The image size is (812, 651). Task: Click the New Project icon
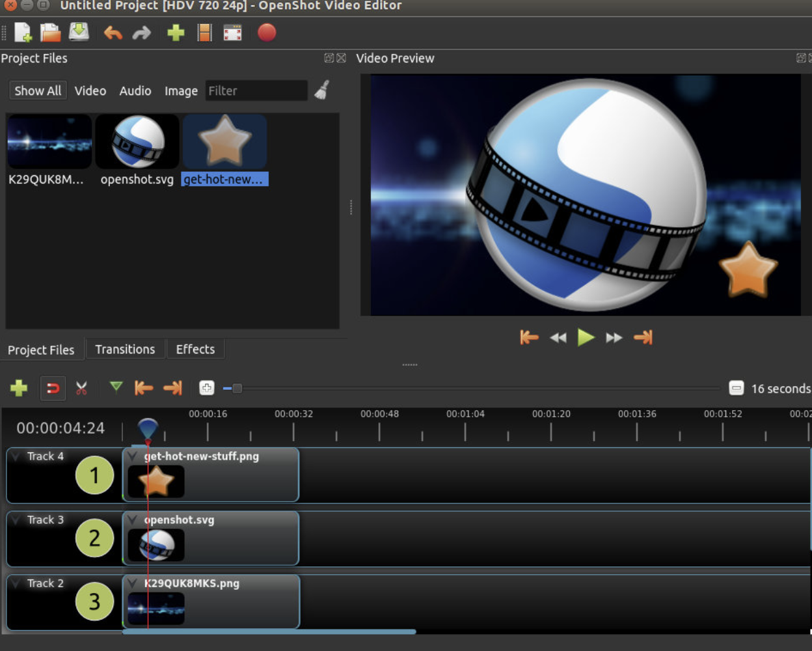click(x=23, y=33)
